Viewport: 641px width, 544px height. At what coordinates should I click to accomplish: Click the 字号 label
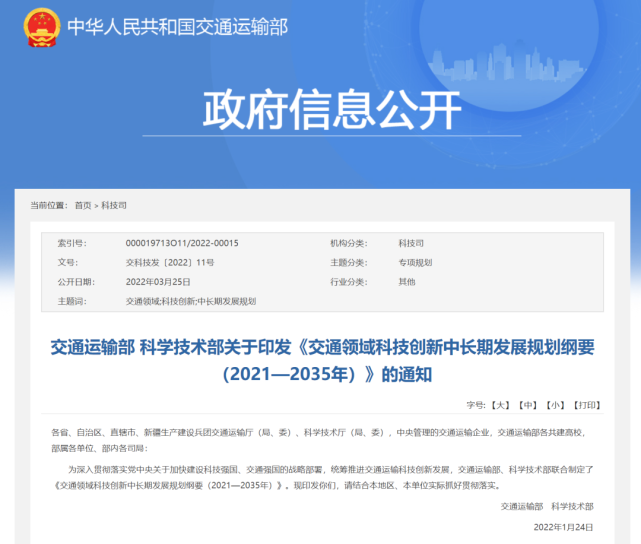[476, 405]
